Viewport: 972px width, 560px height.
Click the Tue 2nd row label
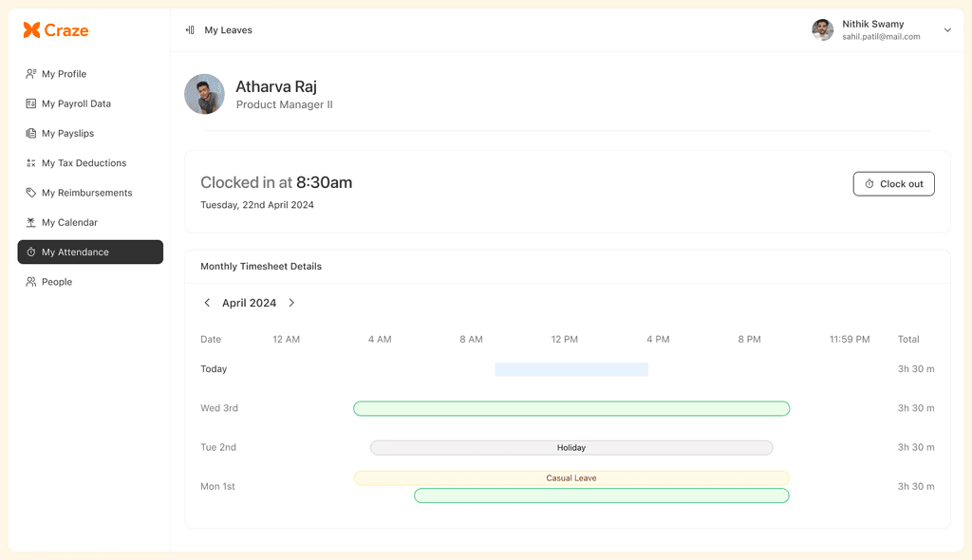coord(218,447)
